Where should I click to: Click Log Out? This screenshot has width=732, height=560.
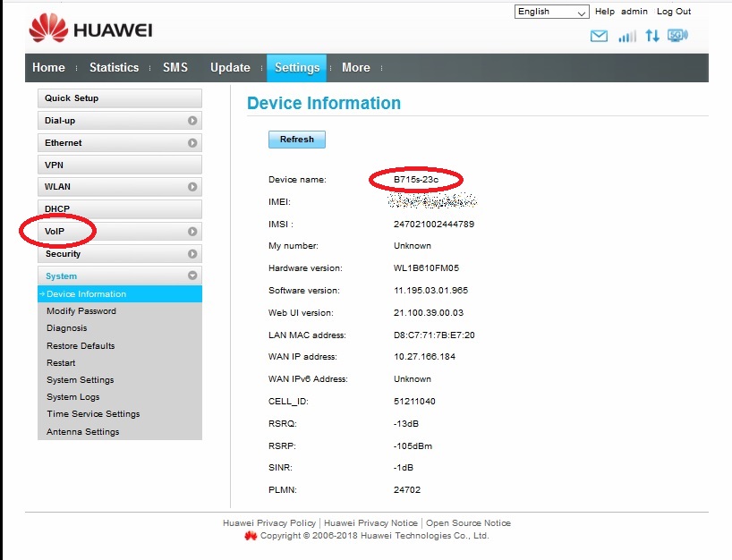[674, 12]
